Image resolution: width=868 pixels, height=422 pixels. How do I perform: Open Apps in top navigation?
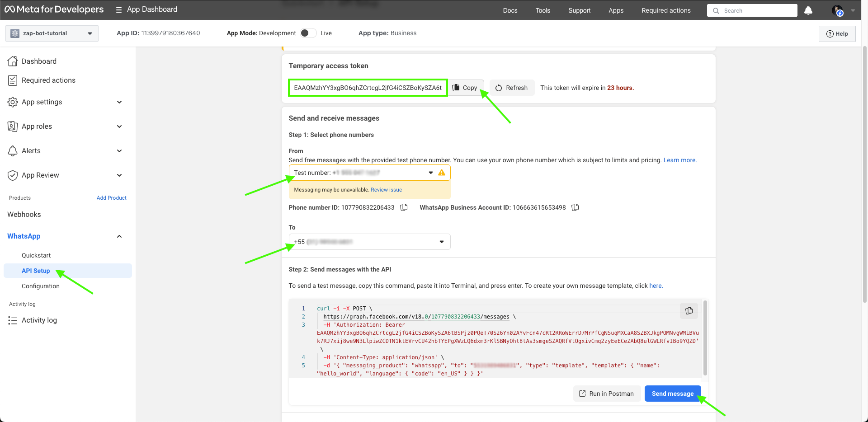pyautogui.click(x=616, y=10)
